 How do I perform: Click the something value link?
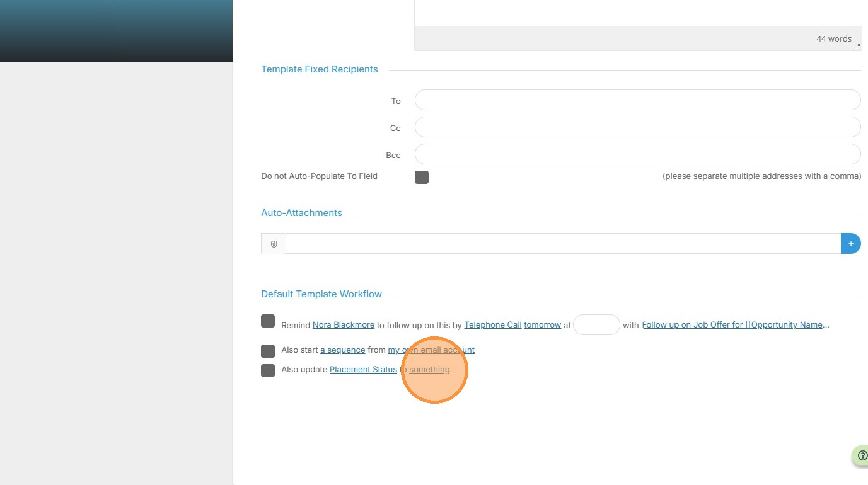(429, 369)
